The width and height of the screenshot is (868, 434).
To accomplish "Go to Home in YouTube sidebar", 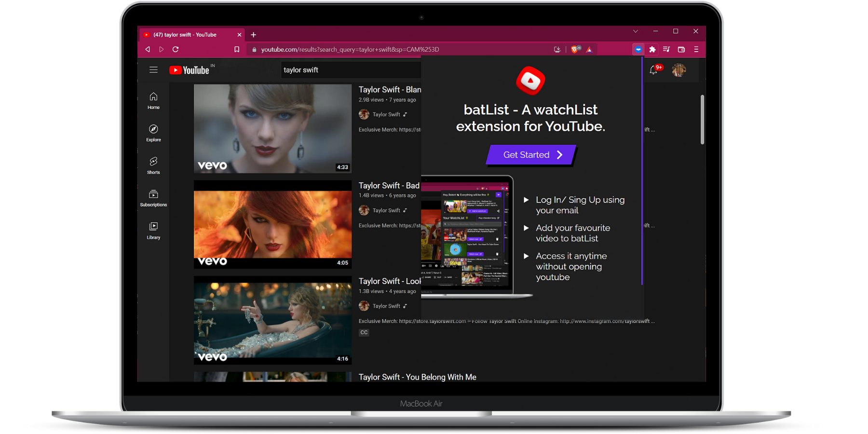I will pos(153,101).
